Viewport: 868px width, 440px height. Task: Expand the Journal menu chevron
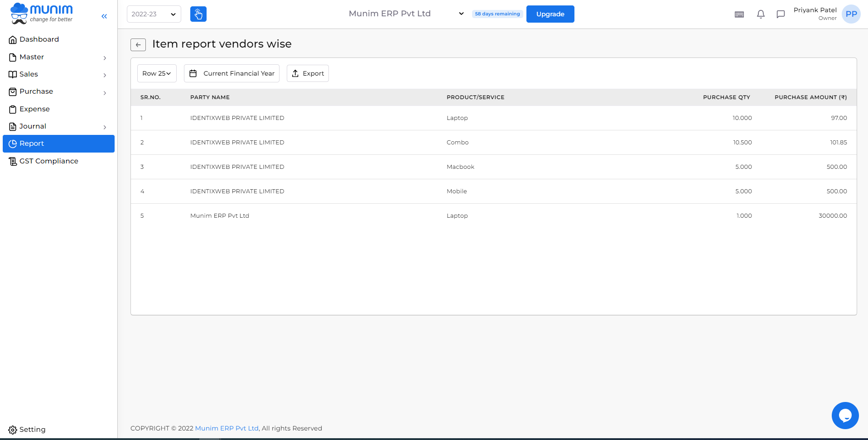point(105,127)
